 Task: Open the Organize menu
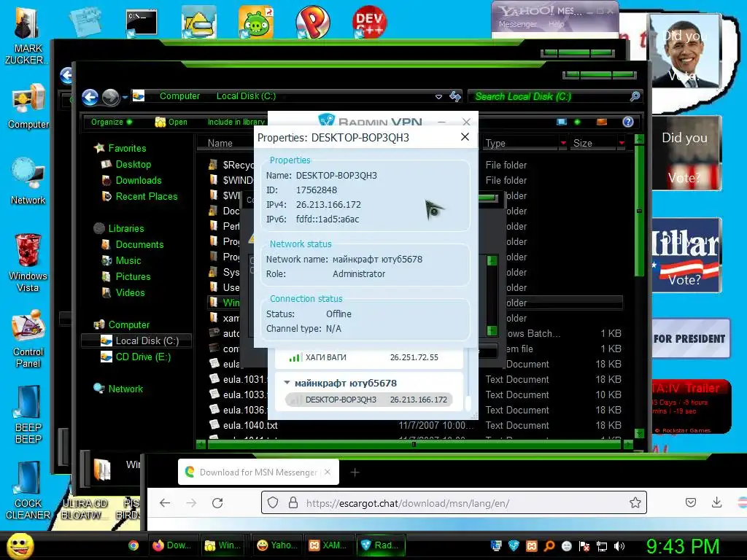click(x=112, y=122)
